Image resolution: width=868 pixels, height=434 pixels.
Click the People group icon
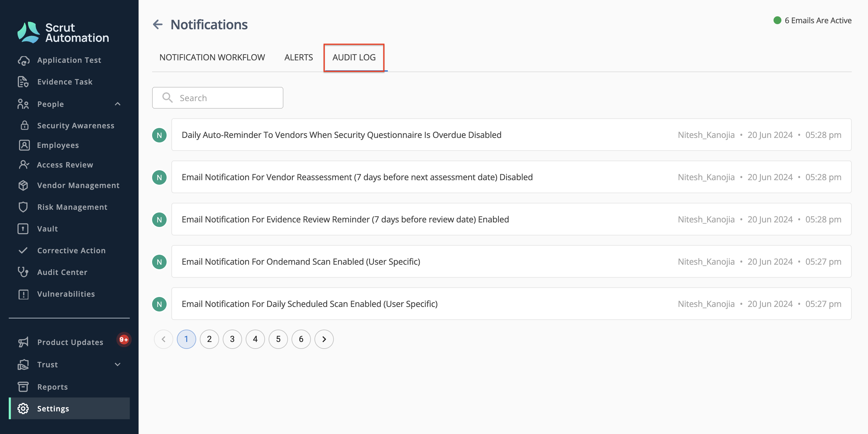[x=23, y=104]
